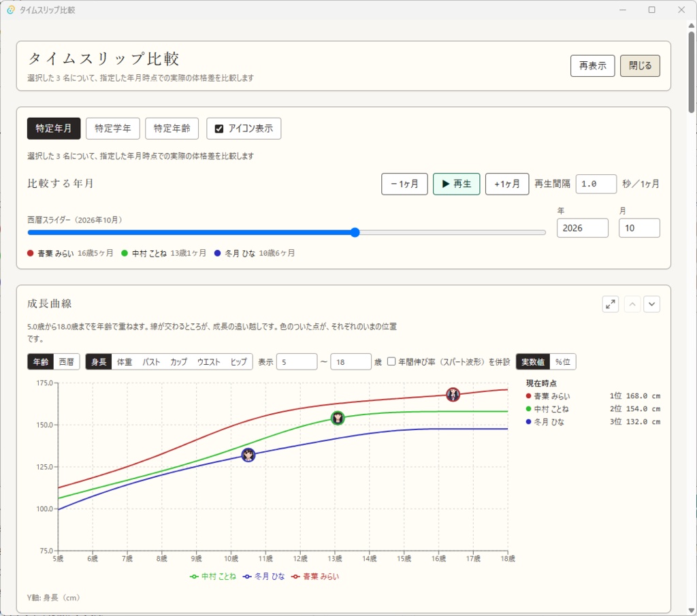The image size is (697, 616).
Task: Click the app icon in the title bar
Action: [11, 10]
